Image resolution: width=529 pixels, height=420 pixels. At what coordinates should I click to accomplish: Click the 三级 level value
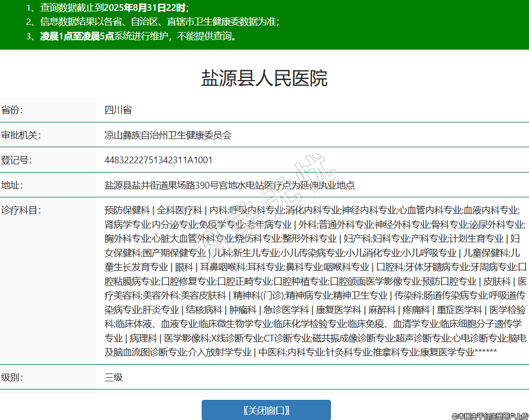click(114, 377)
